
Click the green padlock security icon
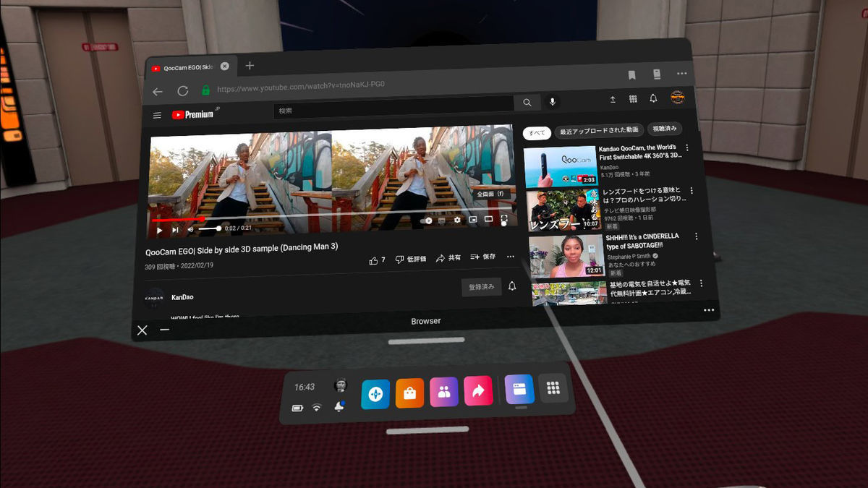[x=206, y=90]
